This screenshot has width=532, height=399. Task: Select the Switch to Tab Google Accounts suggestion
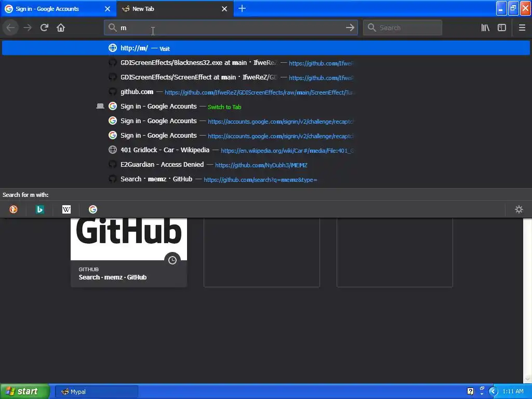click(266, 107)
